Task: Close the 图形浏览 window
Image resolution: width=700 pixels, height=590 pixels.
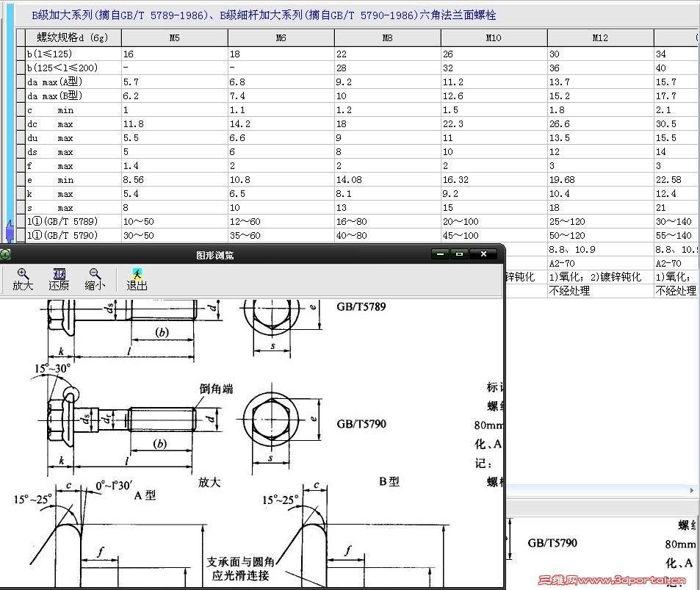Action: click(483, 254)
